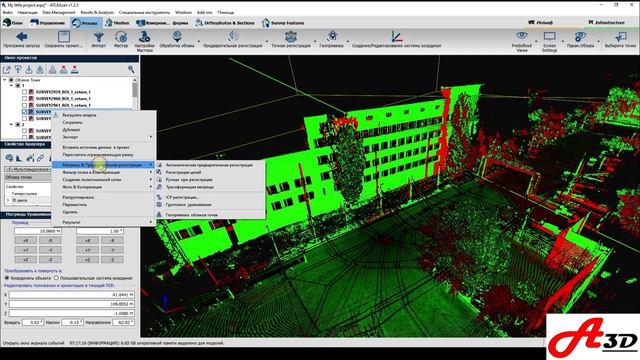Check the SURVEY2960_ROI_1_return_1 checkbox
The width and height of the screenshot is (640, 360).
coord(24,99)
